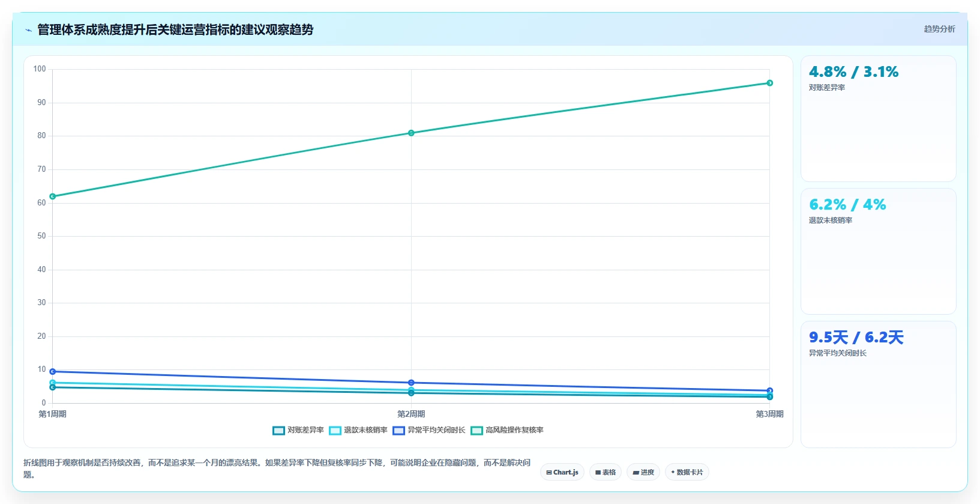Screen dimensions: 980x504
Task: Click the 趋势分析 label in header
Action: 939,29
